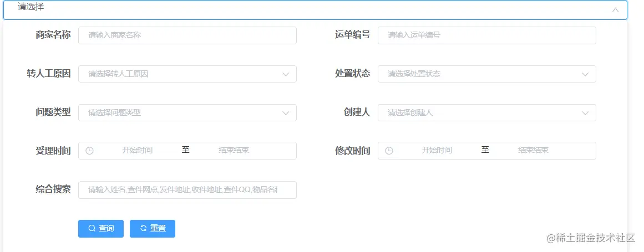Viewport: 644px width, 252px height.
Task: Click the 问题类型 chevron arrow
Action: click(x=286, y=113)
